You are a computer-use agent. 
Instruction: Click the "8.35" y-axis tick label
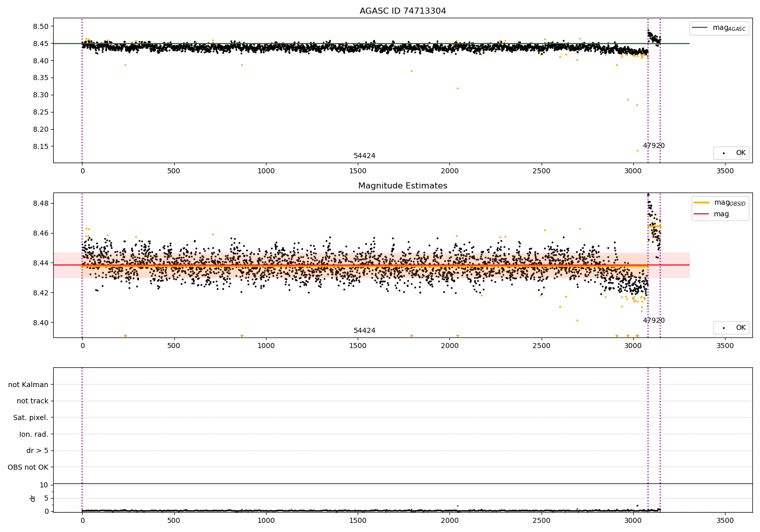(x=41, y=78)
